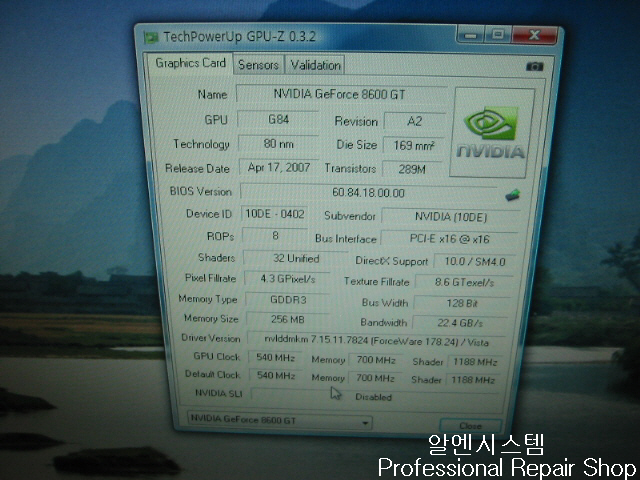Viewport: 640px width, 480px height.
Task: Click the Bus Interface value PCI-E x16 @ x16
Action: click(449, 239)
